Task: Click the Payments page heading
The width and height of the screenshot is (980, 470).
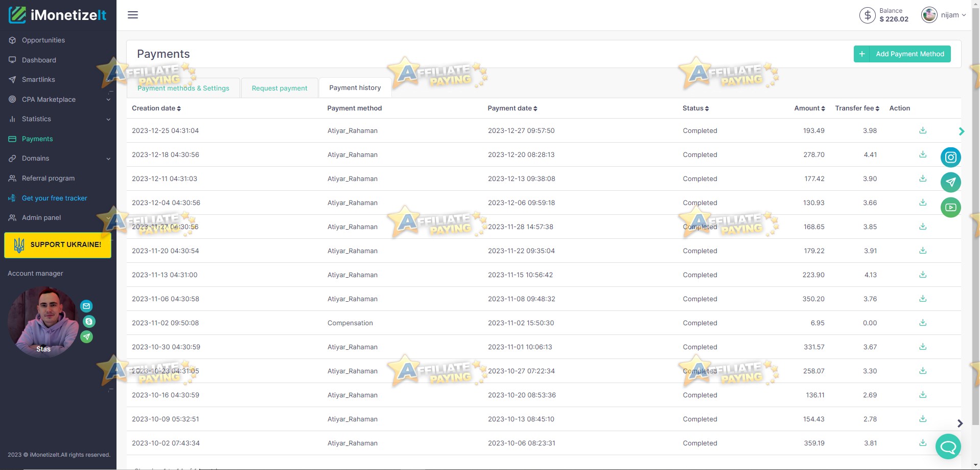Action: [x=164, y=54]
